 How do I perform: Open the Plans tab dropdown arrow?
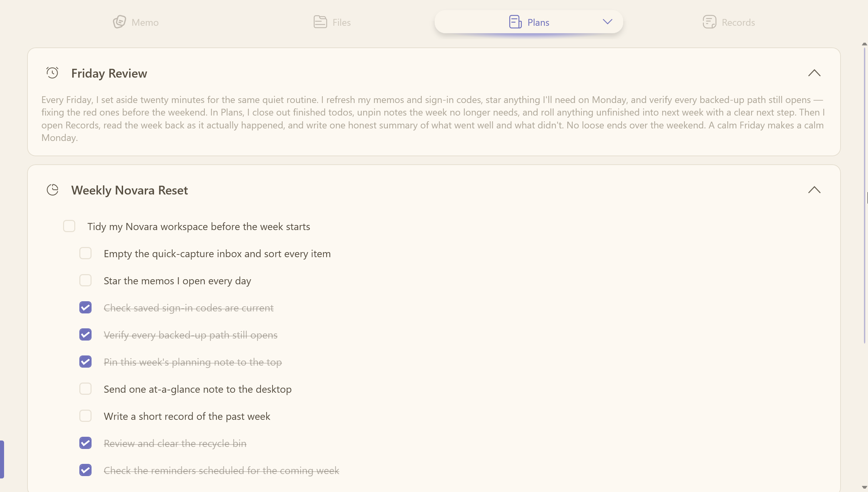coord(608,22)
